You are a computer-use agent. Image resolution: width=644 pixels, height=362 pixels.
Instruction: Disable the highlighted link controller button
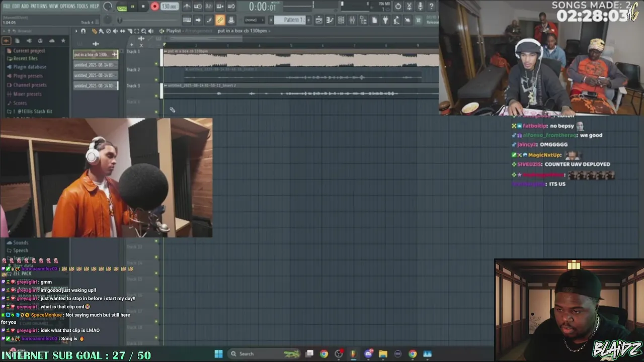[x=220, y=20]
